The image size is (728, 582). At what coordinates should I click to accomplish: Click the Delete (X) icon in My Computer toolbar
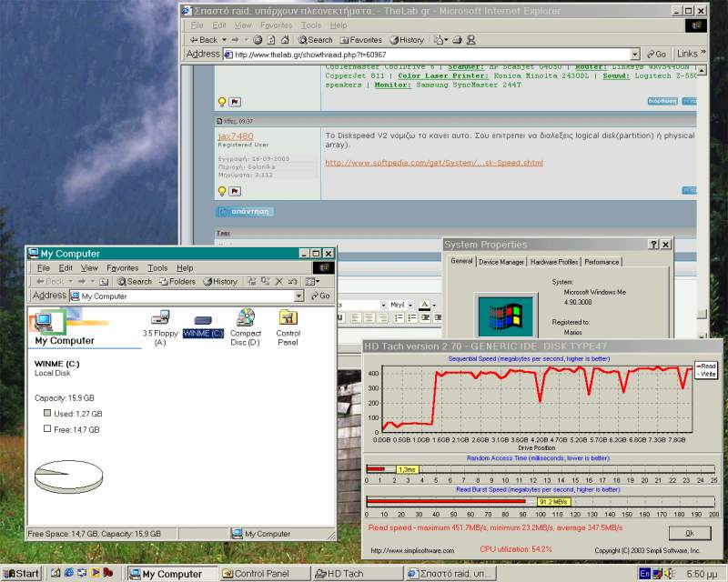[279, 281]
